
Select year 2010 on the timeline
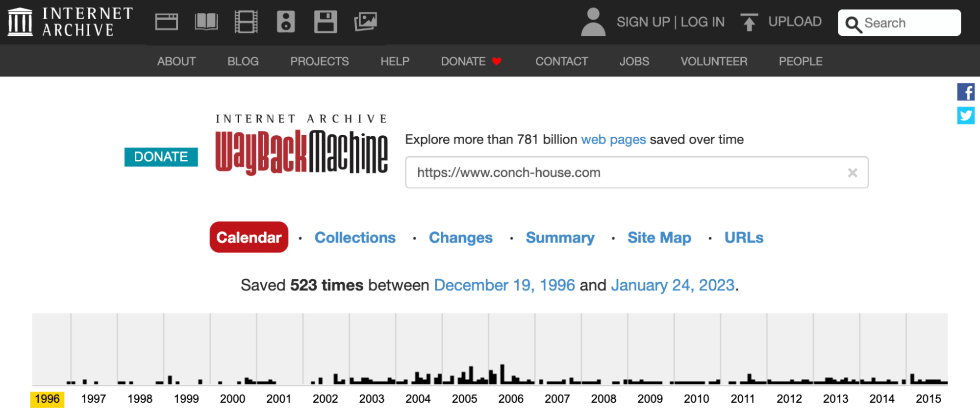(697, 399)
